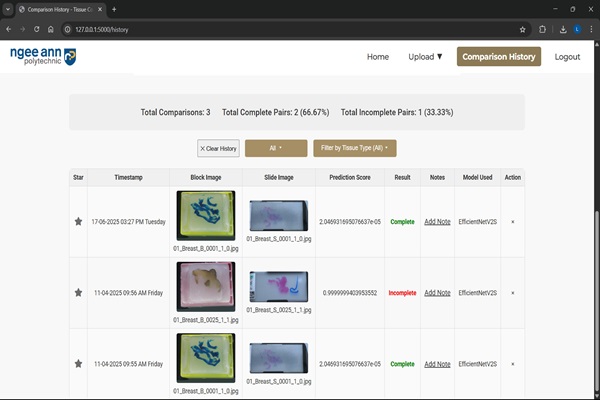Remove the 09:55 AM comparison using ×
The image size is (600, 400).
512,364
